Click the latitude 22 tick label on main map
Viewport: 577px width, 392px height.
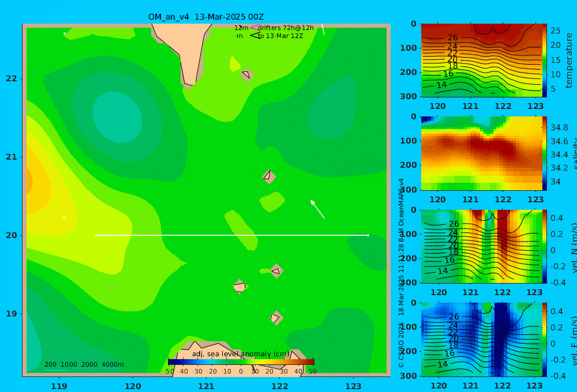[12, 78]
